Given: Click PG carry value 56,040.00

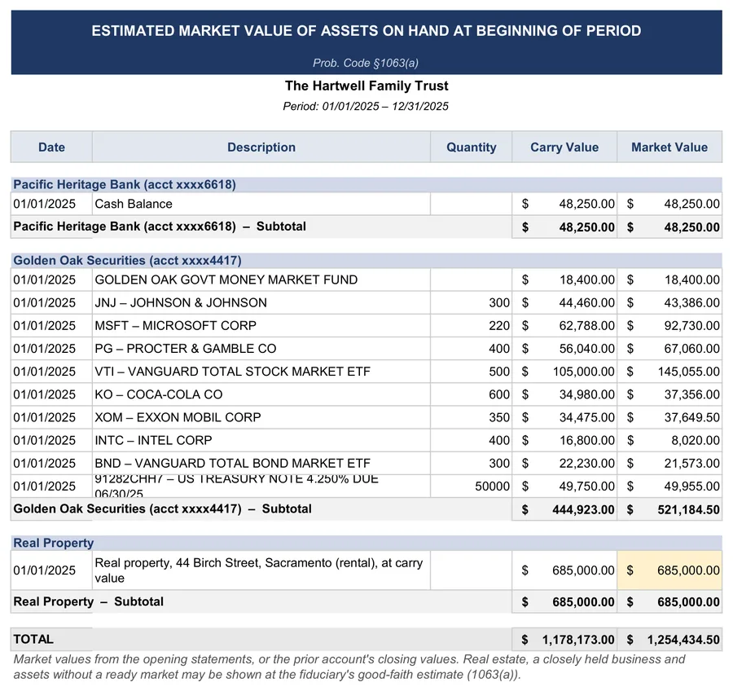Looking at the screenshot, I should 564,348.
